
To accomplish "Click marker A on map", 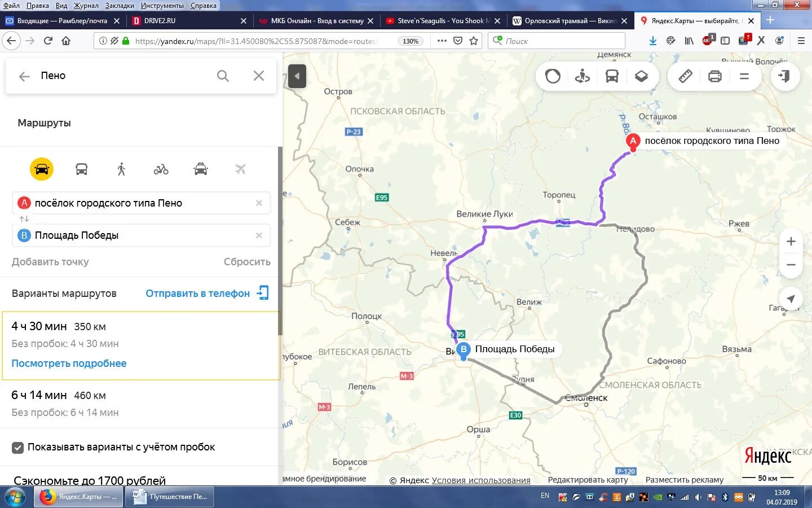I will pyautogui.click(x=633, y=142).
